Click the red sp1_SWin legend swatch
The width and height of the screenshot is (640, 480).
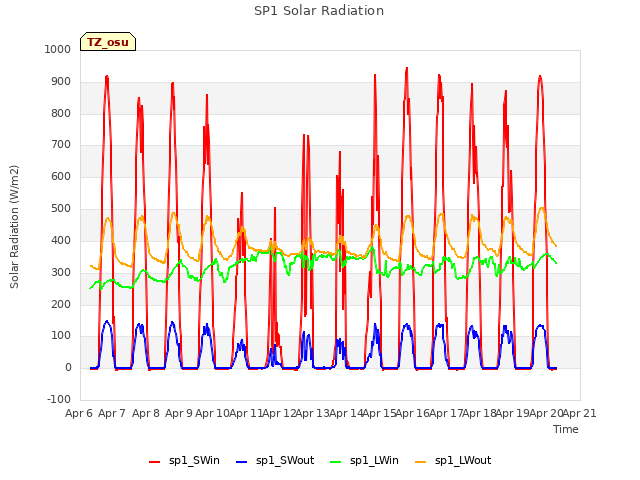tap(155, 462)
